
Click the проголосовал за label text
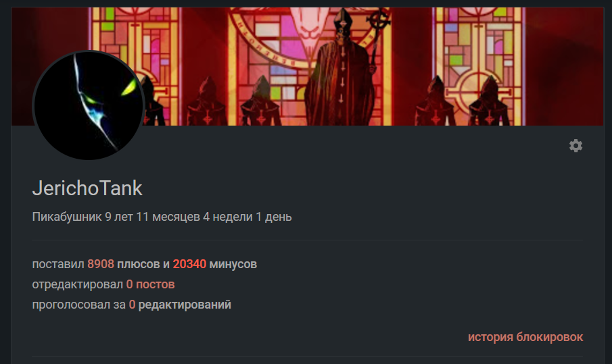79,305
